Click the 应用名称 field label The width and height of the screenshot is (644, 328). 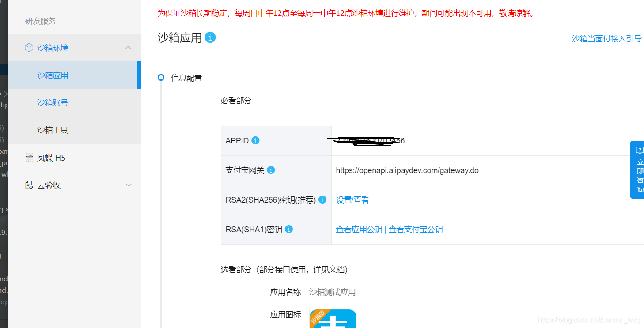285,292
